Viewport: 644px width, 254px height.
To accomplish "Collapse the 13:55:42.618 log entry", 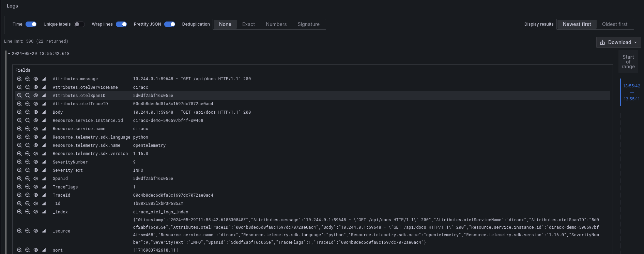I will point(9,54).
